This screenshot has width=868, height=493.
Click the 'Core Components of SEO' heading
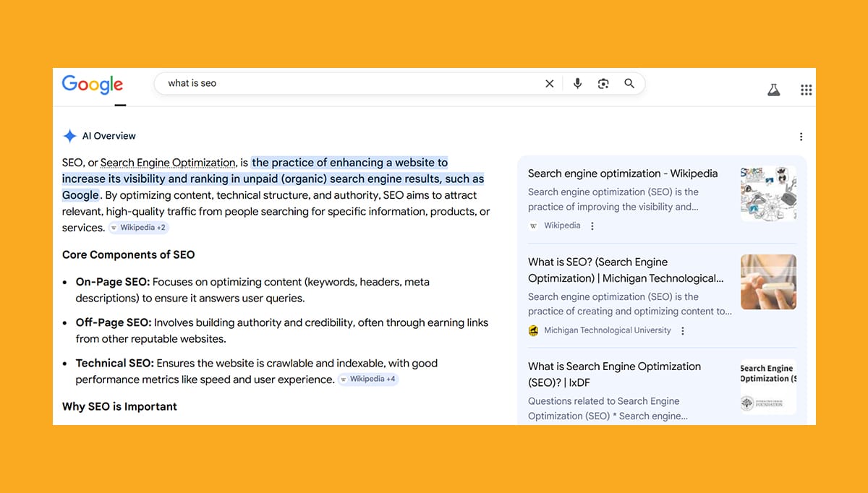129,254
